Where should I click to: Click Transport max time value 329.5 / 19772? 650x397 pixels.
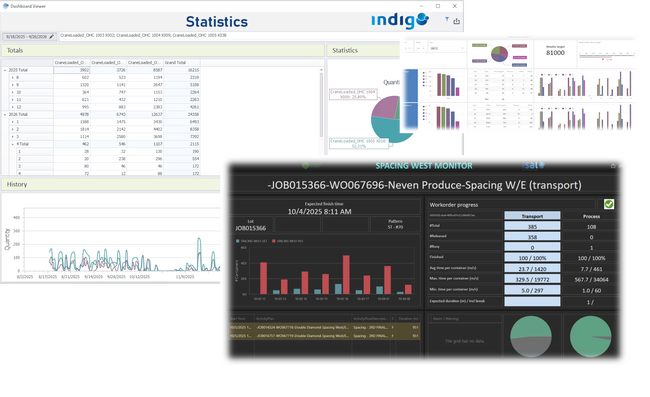pos(532,279)
